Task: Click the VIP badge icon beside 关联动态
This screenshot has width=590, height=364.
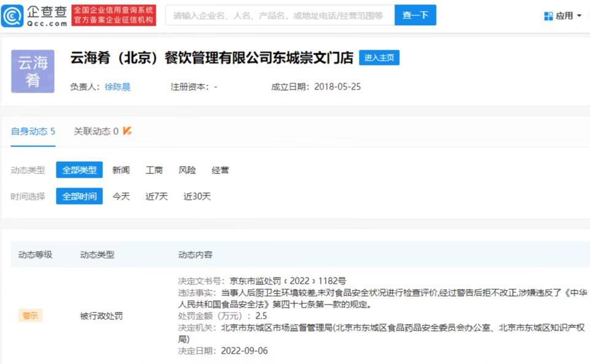Action: coord(127,131)
